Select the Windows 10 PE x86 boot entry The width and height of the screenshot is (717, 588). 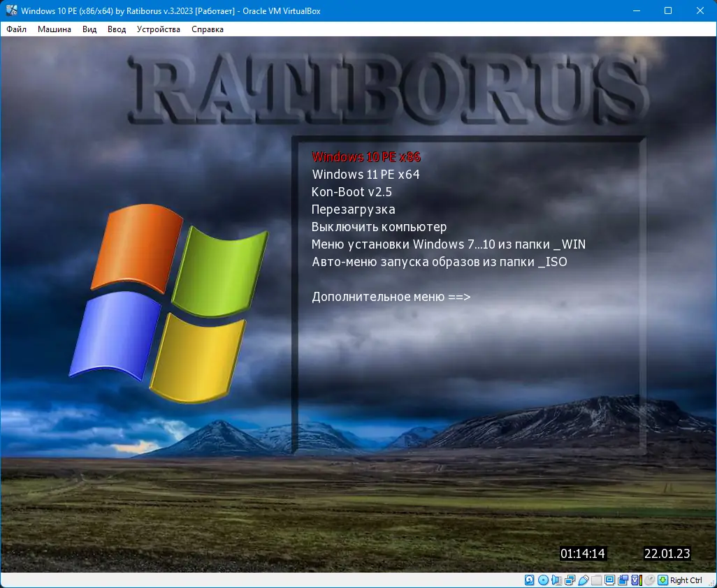(x=365, y=156)
